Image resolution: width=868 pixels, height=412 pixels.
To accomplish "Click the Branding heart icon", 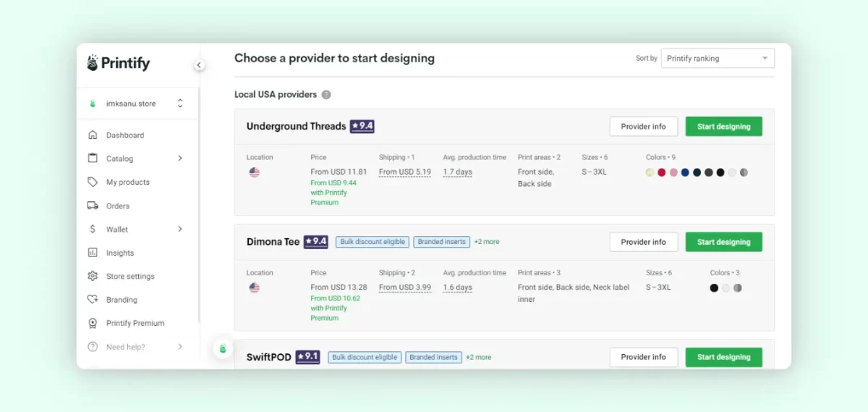I will coord(93,299).
